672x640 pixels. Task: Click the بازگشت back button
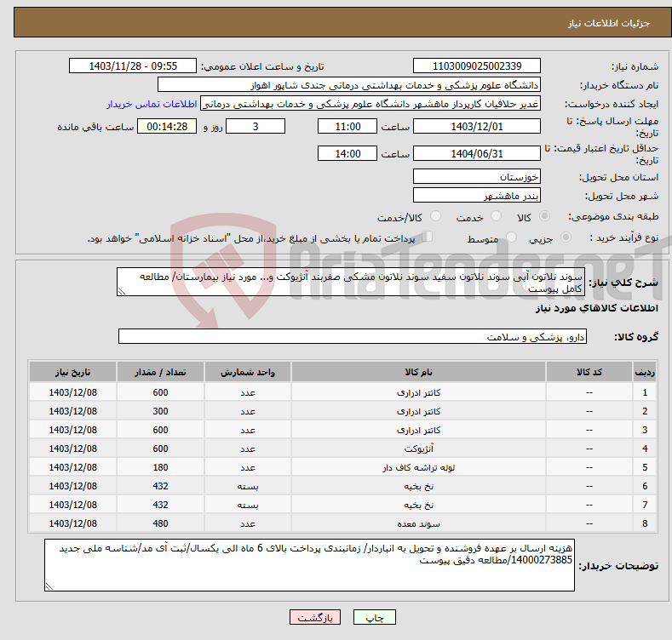pos(315,617)
